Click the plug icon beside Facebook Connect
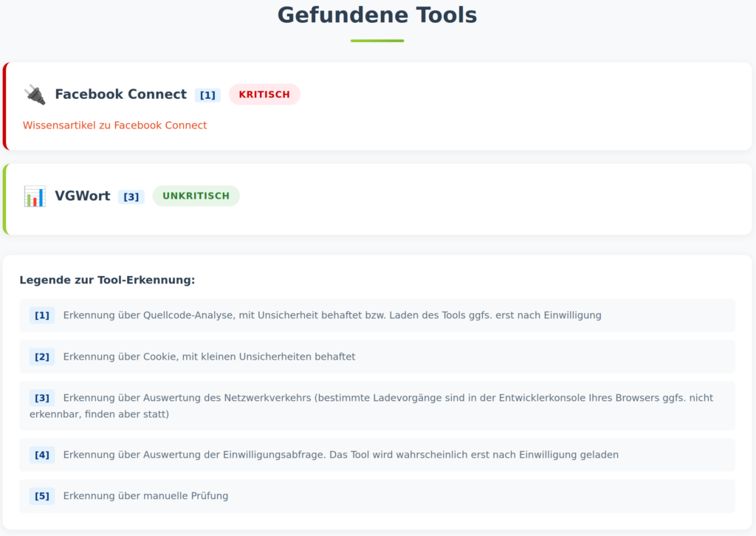The width and height of the screenshot is (756, 536). coord(34,95)
